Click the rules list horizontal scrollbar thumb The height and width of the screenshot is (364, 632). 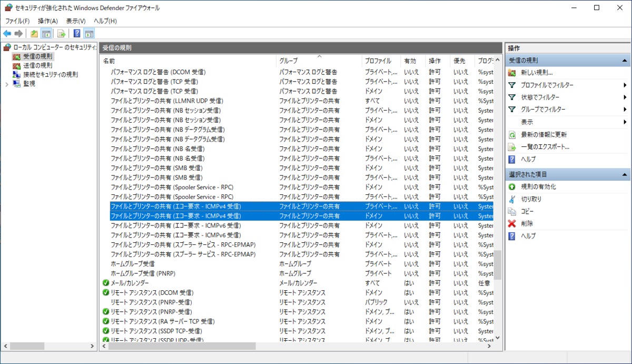click(182, 346)
